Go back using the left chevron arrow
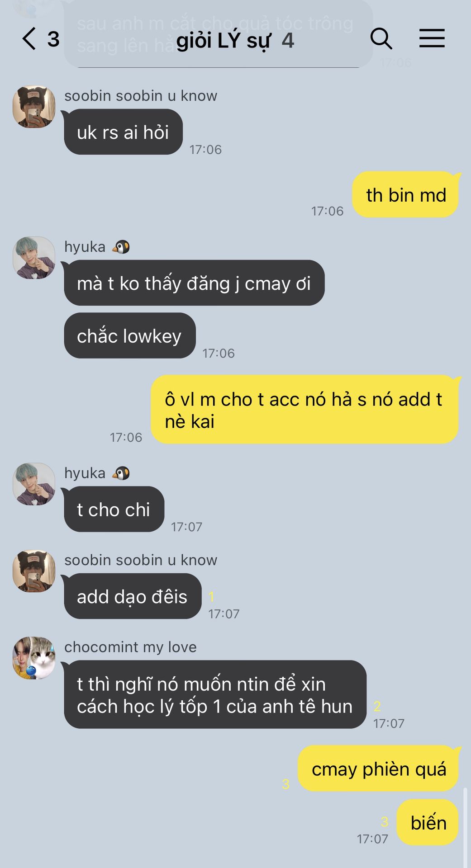 tap(29, 38)
